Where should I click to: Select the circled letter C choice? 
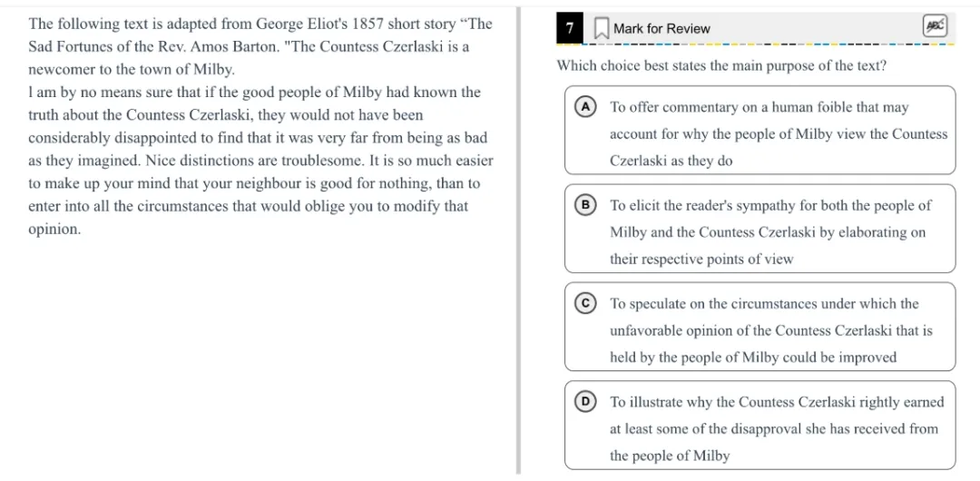click(x=586, y=304)
